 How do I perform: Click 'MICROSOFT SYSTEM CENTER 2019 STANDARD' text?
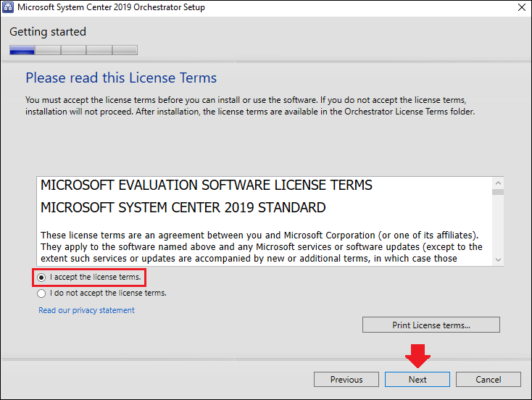click(x=183, y=208)
